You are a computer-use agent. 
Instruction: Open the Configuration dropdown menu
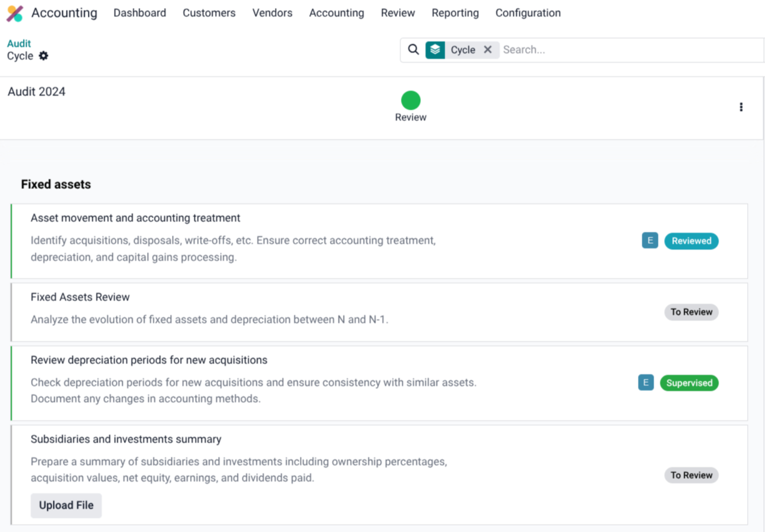tap(527, 13)
